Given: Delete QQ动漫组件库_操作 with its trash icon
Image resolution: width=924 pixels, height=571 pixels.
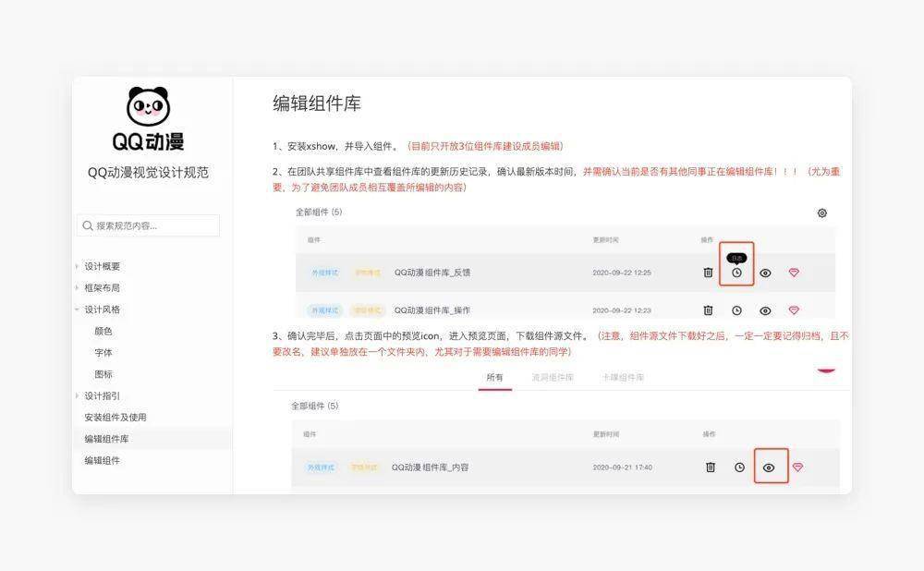Looking at the screenshot, I should 709,310.
